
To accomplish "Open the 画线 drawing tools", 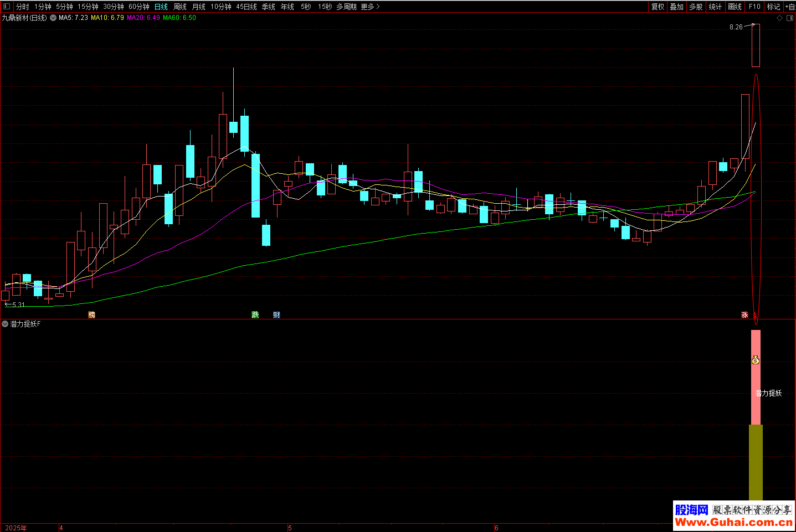I will 735,7.
